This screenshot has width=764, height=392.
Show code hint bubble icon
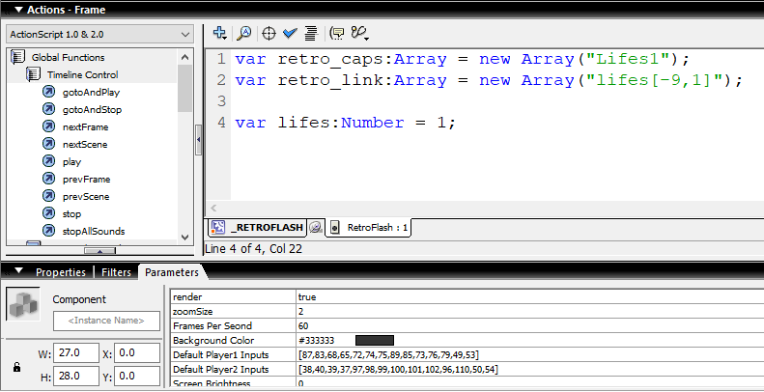pyautogui.click(x=337, y=33)
